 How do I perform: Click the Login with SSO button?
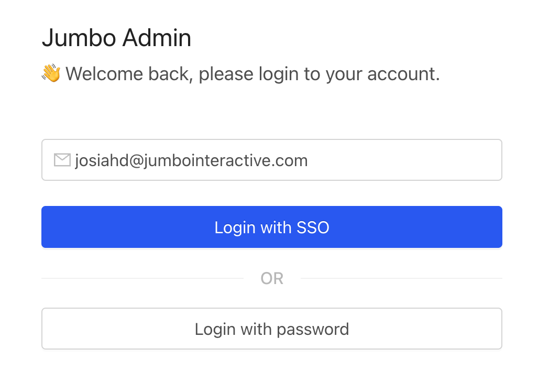coord(272,227)
